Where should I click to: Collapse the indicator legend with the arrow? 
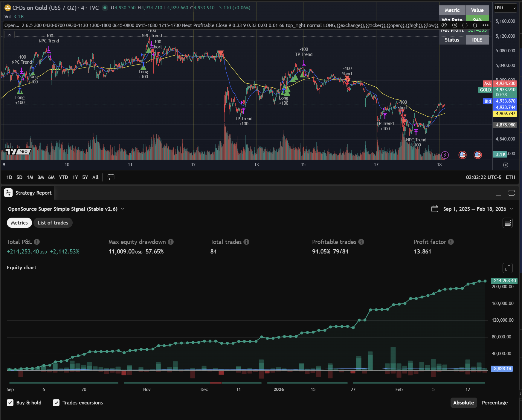coord(10,35)
